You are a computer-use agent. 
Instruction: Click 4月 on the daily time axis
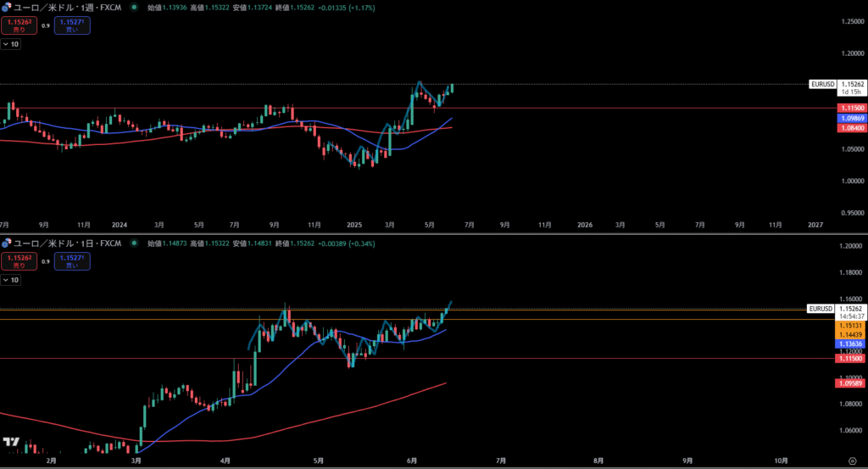coord(225,461)
